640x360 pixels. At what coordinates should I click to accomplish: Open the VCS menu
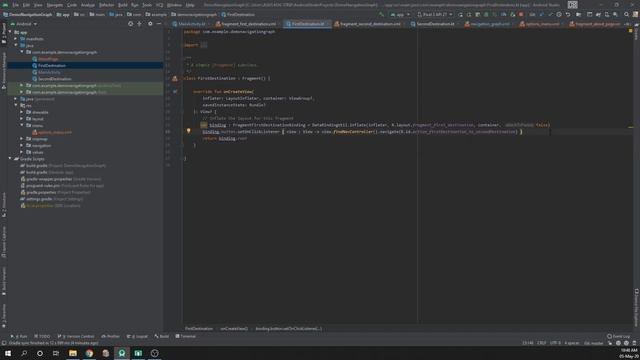pos(160,5)
